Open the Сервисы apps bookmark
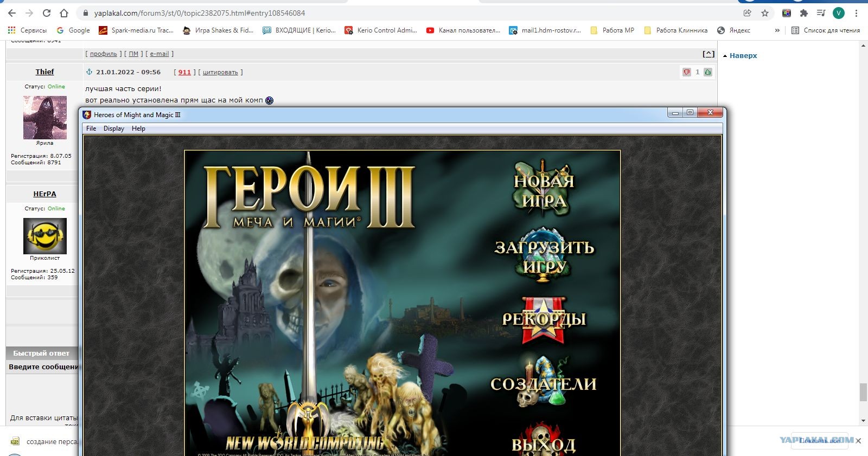Viewport: 868px width, 456px height. click(27, 30)
